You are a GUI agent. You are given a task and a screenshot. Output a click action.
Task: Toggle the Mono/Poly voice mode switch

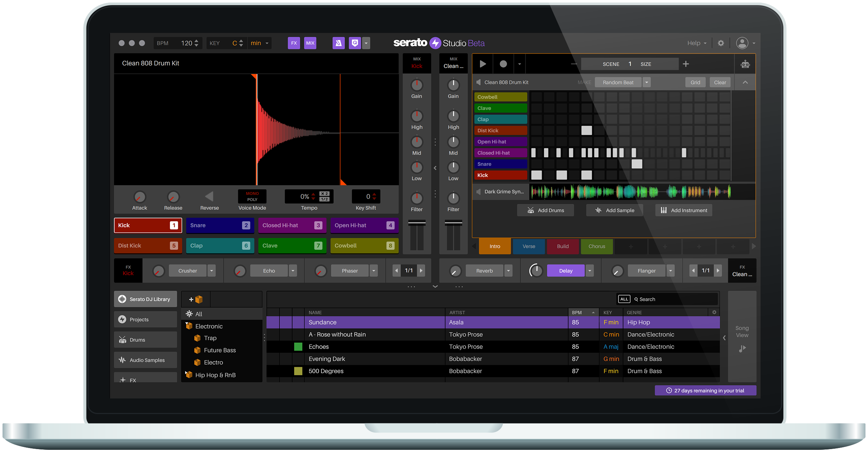click(x=252, y=196)
